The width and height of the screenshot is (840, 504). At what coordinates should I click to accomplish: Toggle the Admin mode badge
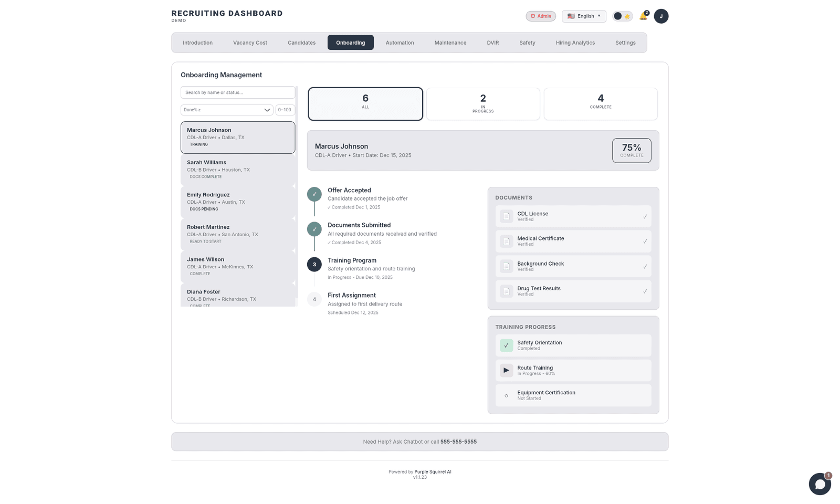click(541, 16)
